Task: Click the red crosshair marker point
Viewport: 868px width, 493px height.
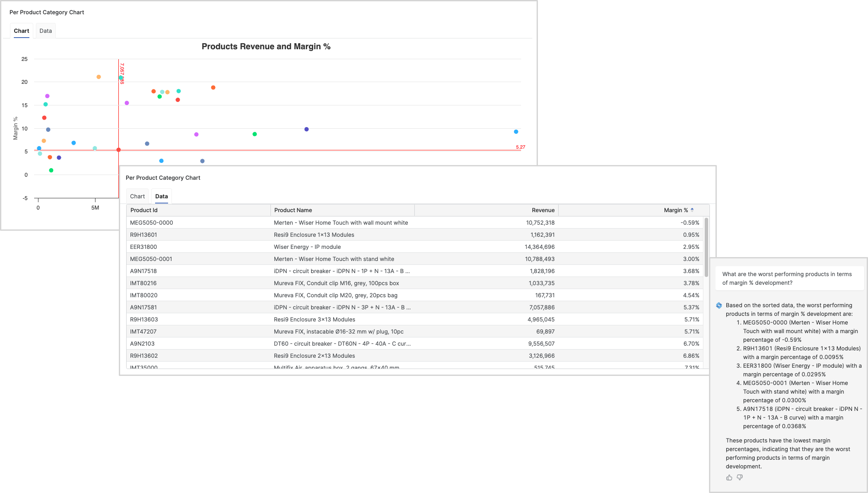Action: click(x=118, y=150)
